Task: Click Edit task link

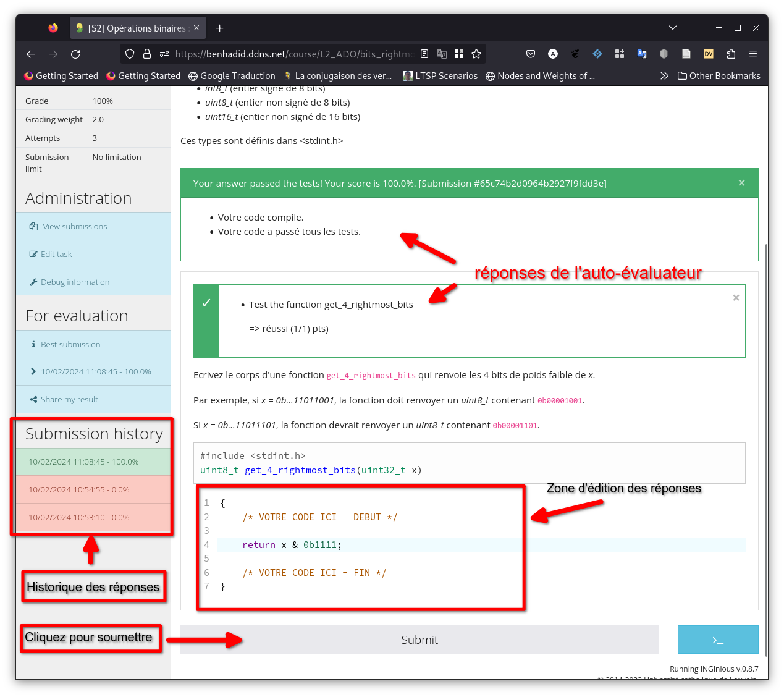Action: click(x=93, y=255)
